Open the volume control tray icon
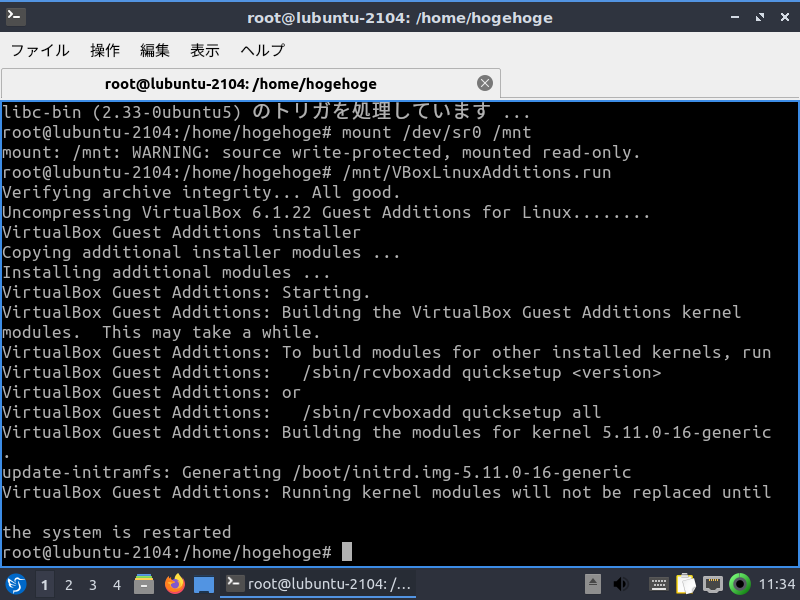Screen dimensions: 800x600 [621, 584]
